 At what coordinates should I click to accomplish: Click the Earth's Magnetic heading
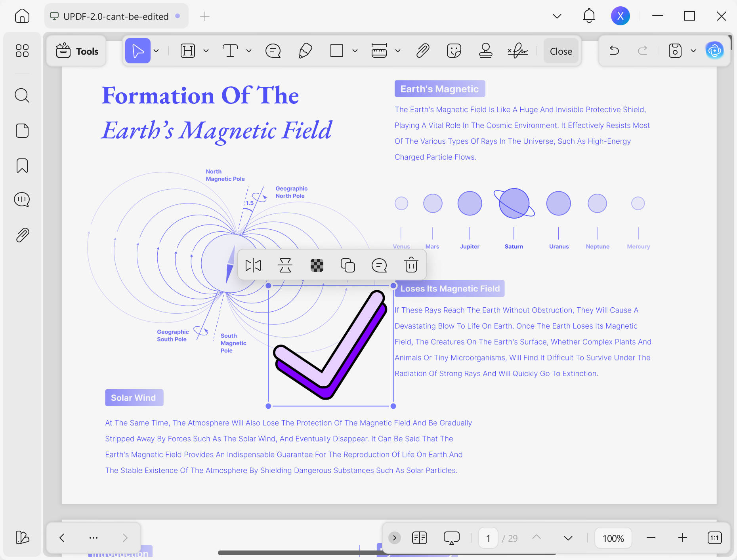[x=440, y=89]
